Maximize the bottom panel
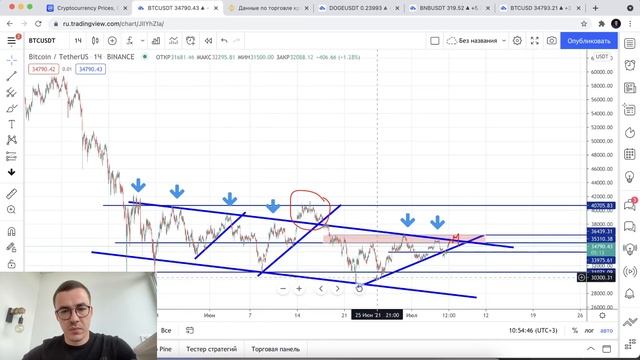The image size is (640, 360). tap(607, 349)
